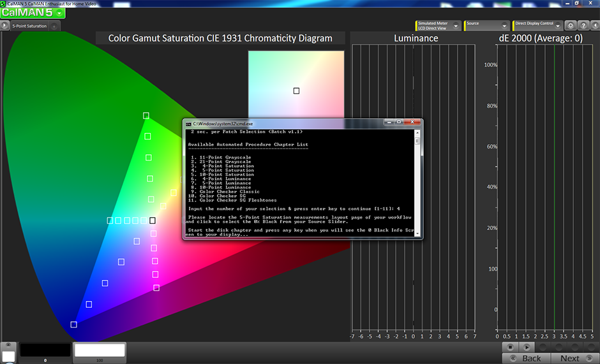This screenshot has height=364, width=600.
Task: Click the Color Gamut Saturation diagram title
Action: 220,38
